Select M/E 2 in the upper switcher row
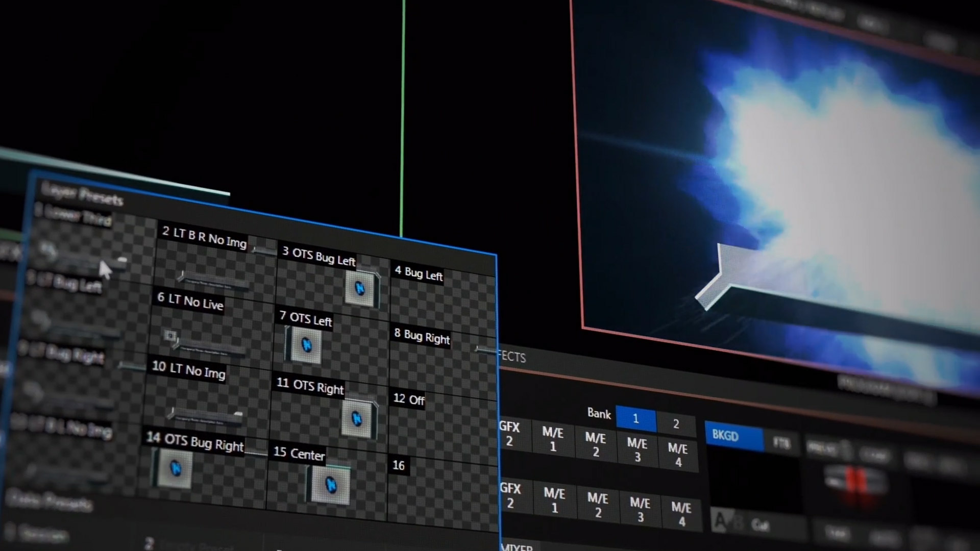The width and height of the screenshot is (980, 551). click(595, 444)
